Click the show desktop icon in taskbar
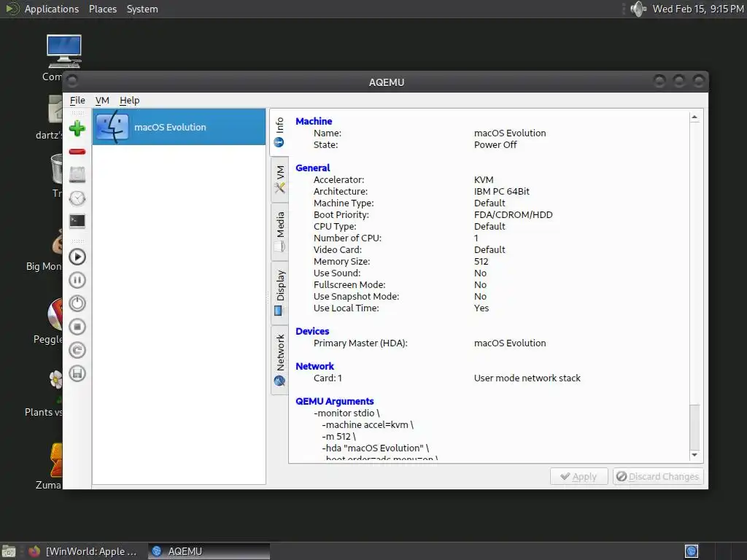747x560 pixels. click(9, 551)
